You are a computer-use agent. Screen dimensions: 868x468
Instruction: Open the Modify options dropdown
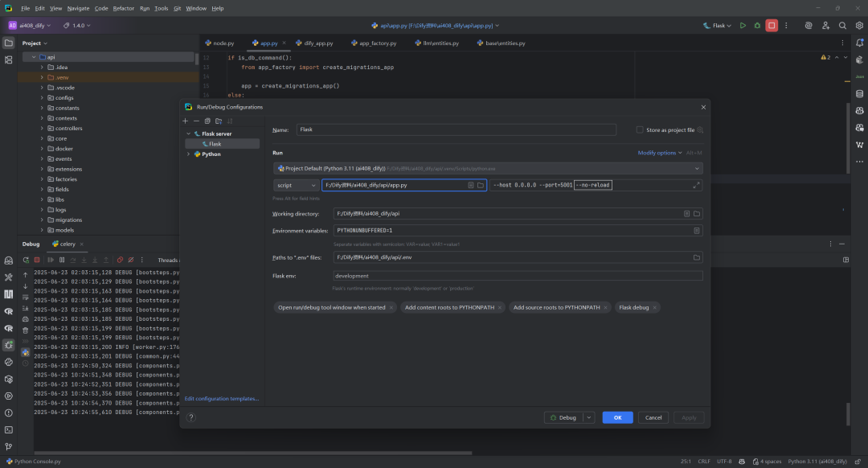click(659, 153)
